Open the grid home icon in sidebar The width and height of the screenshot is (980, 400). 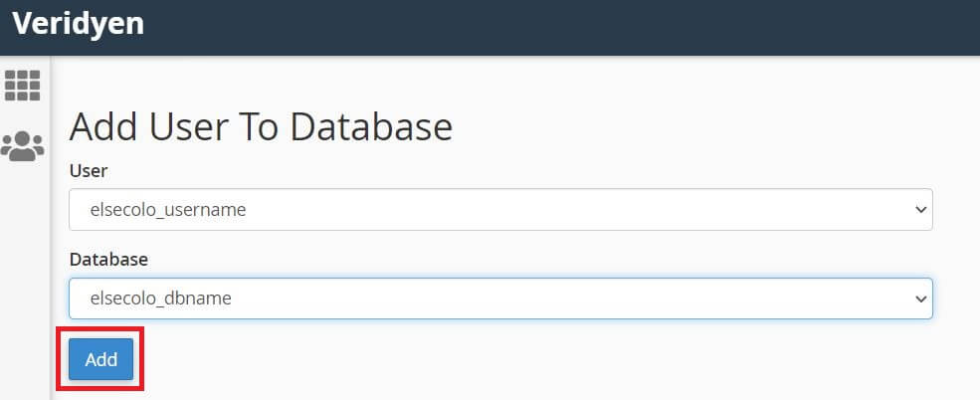tap(23, 86)
